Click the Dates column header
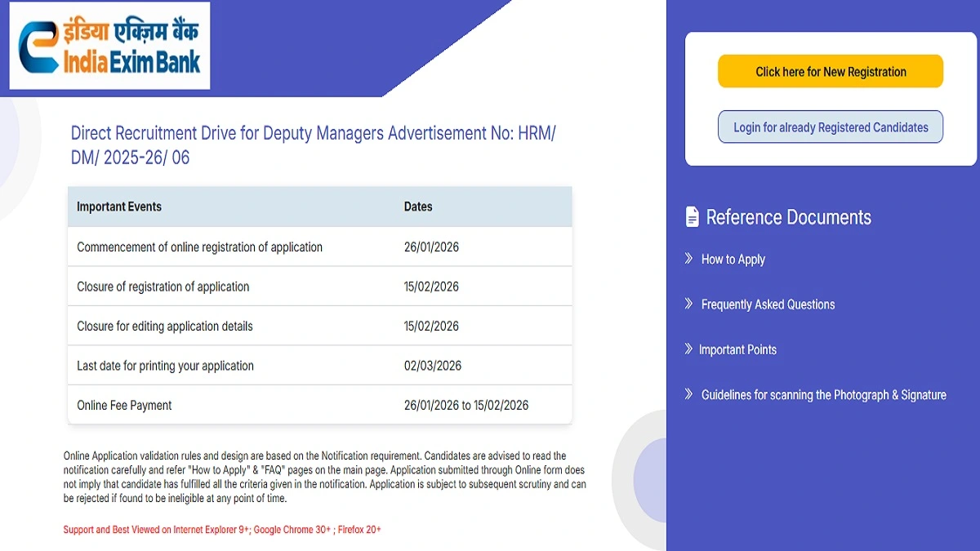The width and height of the screenshot is (980, 551). pyautogui.click(x=417, y=207)
